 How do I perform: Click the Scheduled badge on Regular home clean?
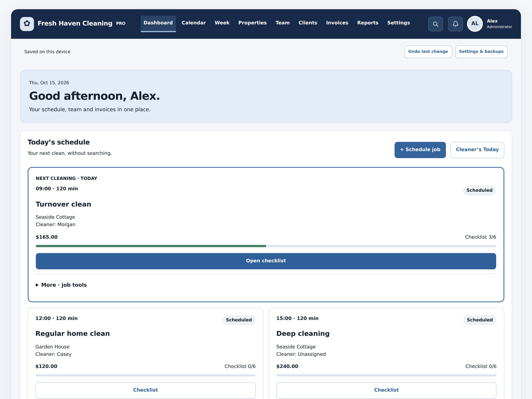coord(239,320)
